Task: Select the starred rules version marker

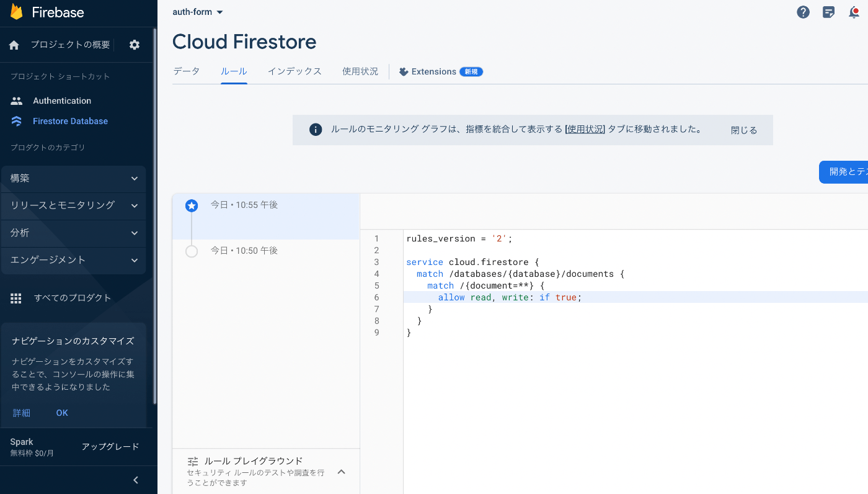Action: (x=192, y=205)
